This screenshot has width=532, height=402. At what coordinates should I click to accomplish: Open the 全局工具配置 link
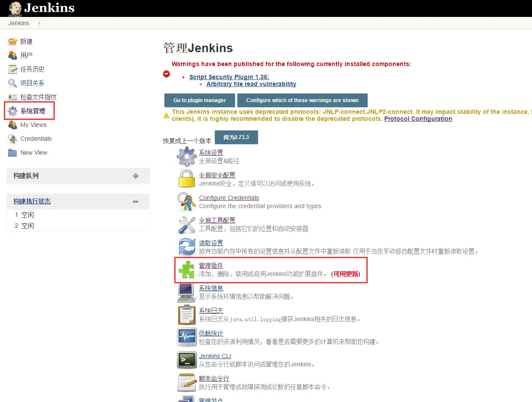pyautogui.click(x=217, y=220)
